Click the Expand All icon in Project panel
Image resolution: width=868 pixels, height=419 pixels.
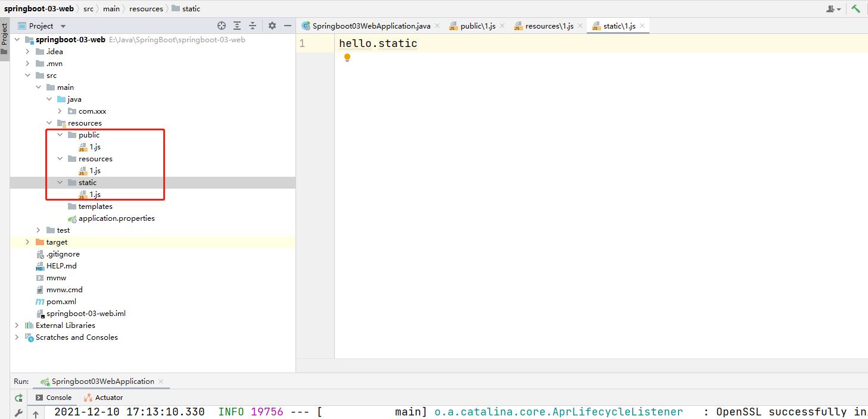point(237,26)
